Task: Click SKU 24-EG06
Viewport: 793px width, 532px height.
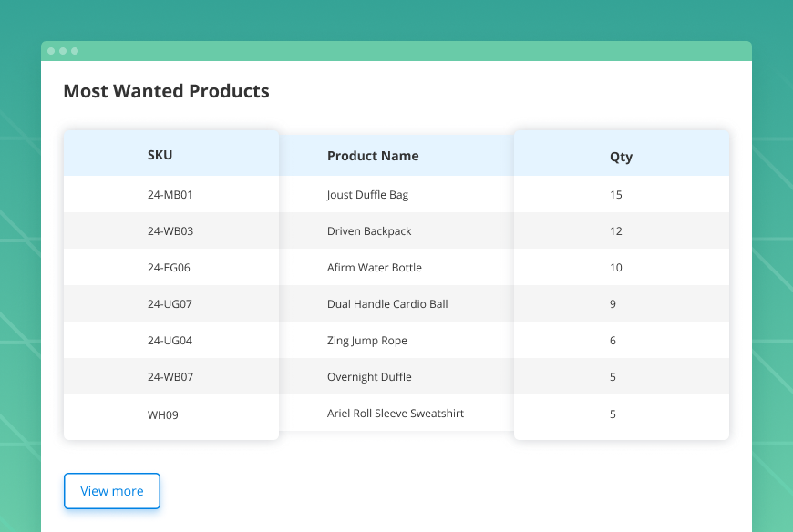Action: [x=170, y=267]
